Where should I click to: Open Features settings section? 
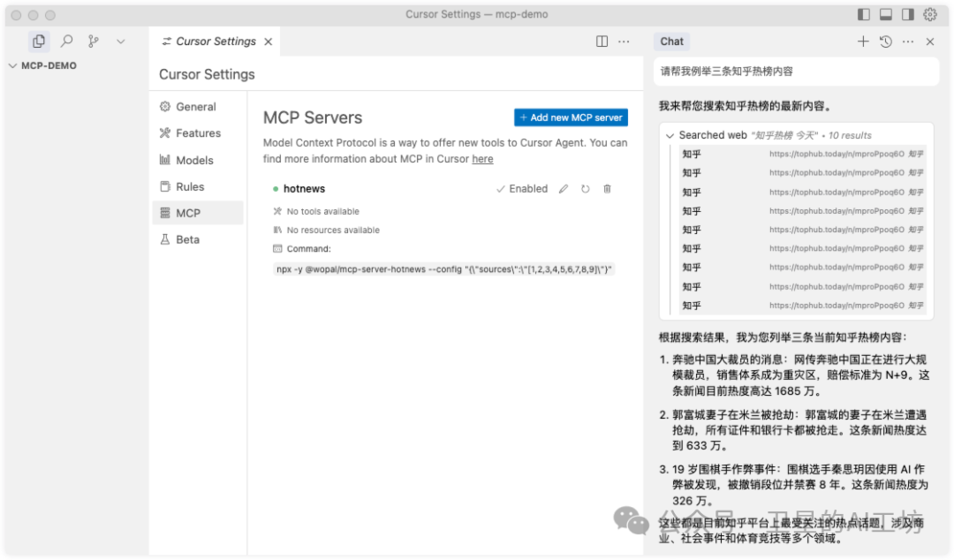(198, 132)
